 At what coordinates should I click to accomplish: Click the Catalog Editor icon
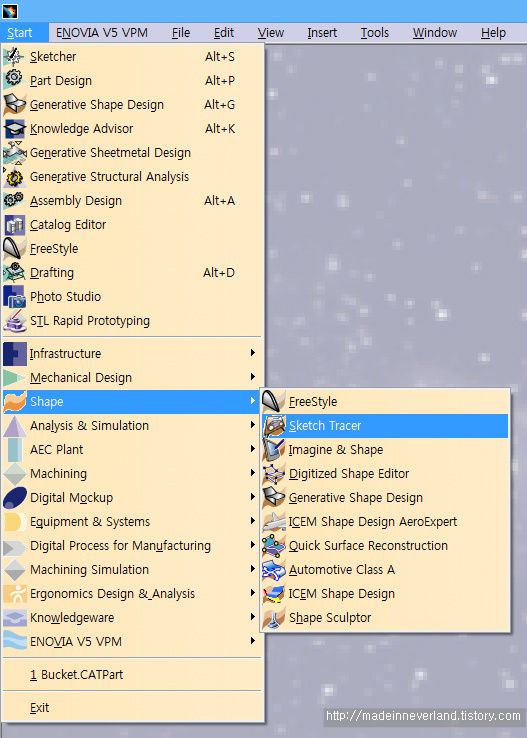(14, 225)
